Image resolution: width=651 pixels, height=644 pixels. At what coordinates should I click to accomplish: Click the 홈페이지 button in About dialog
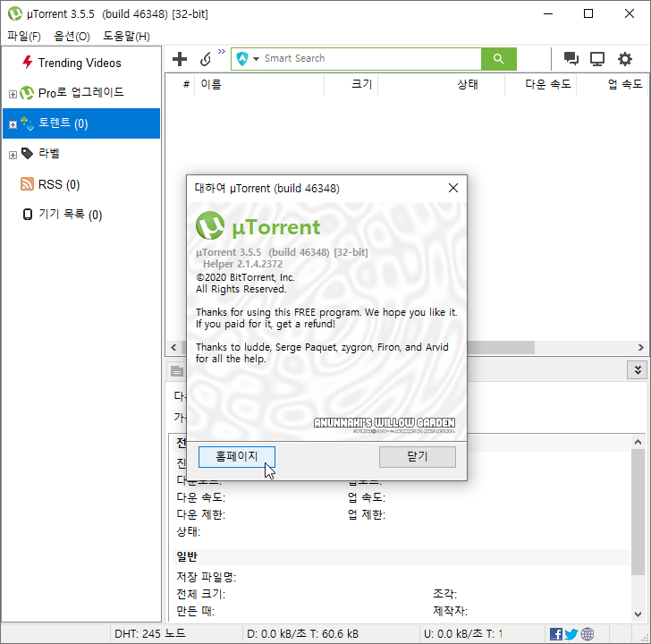click(237, 457)
